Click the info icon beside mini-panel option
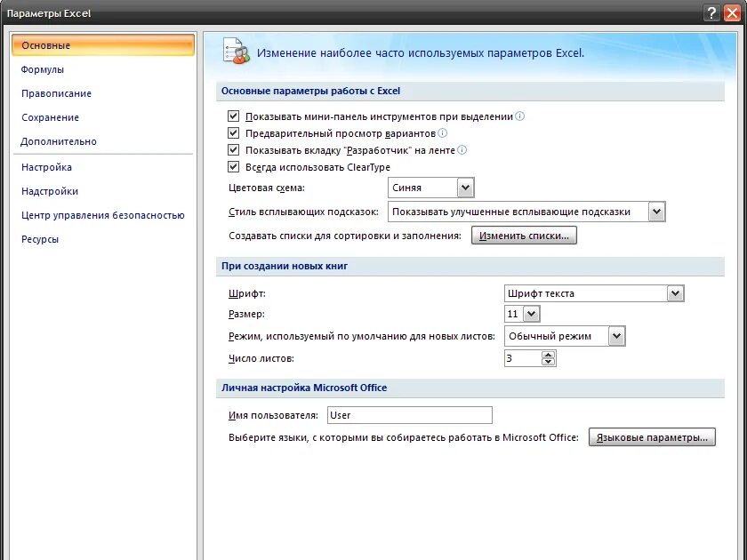The height and width of the screenshot is (560, 747). pos(519,116)
